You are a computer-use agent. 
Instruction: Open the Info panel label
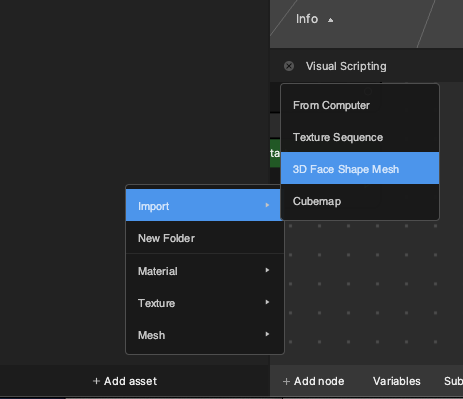307,19
